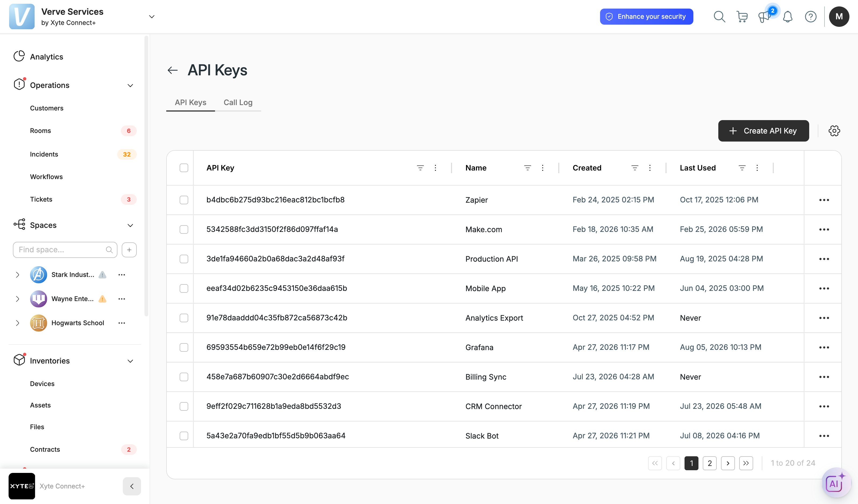858x504 pixels.
Task: Jump to last page arrow
Action: 746,463
